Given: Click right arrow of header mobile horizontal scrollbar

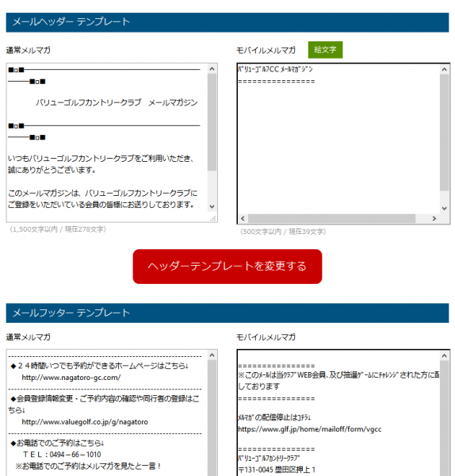Looking at the screenshot, I should (x=434, y=218).
